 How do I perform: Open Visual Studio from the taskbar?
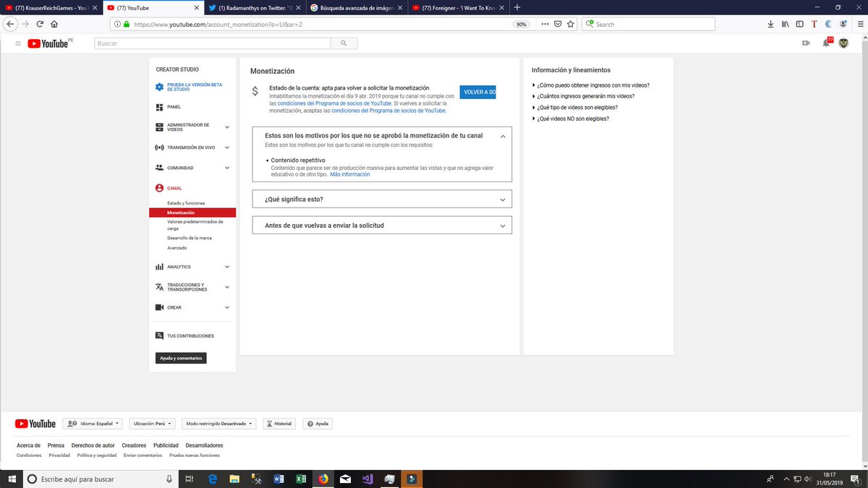(x=367, y=479)
